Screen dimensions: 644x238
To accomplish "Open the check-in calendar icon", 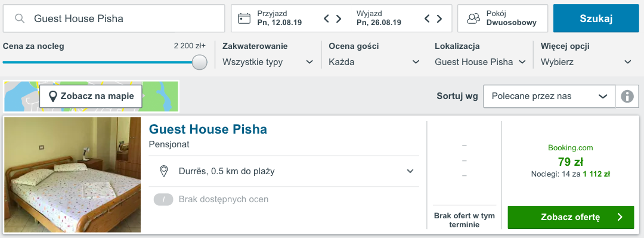I will (x=244, y=18).
